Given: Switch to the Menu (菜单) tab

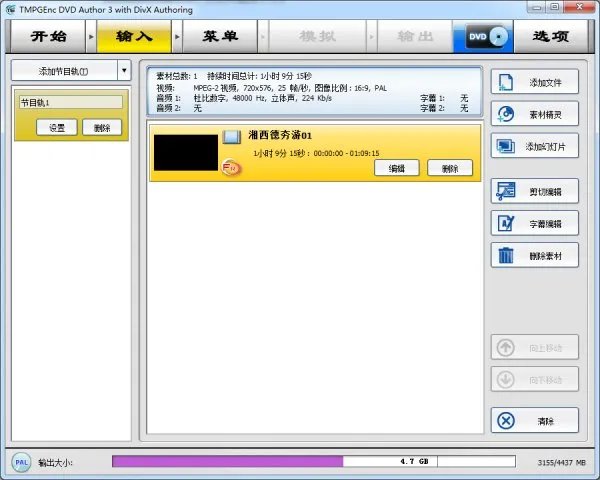Looking at the screenshot, I should click(219, 37).
